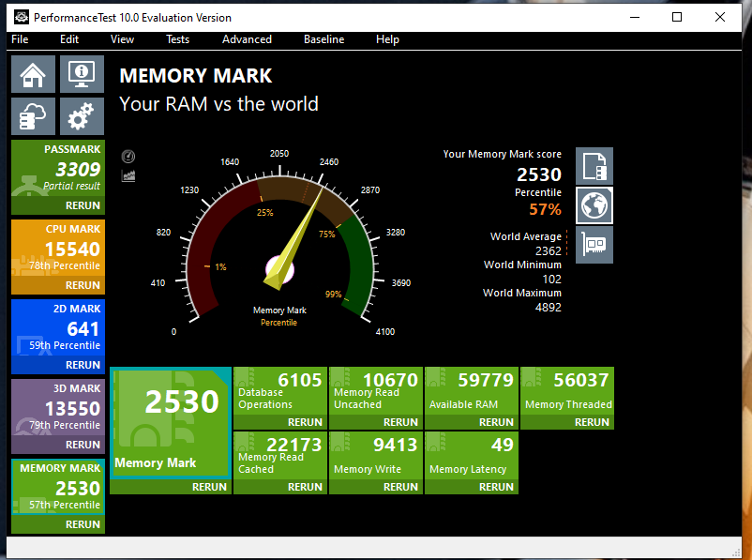The height and width of the screenshot is (560, 752).
Task: Click the Memory Latency 49 tile
Action: coord(472,456)
